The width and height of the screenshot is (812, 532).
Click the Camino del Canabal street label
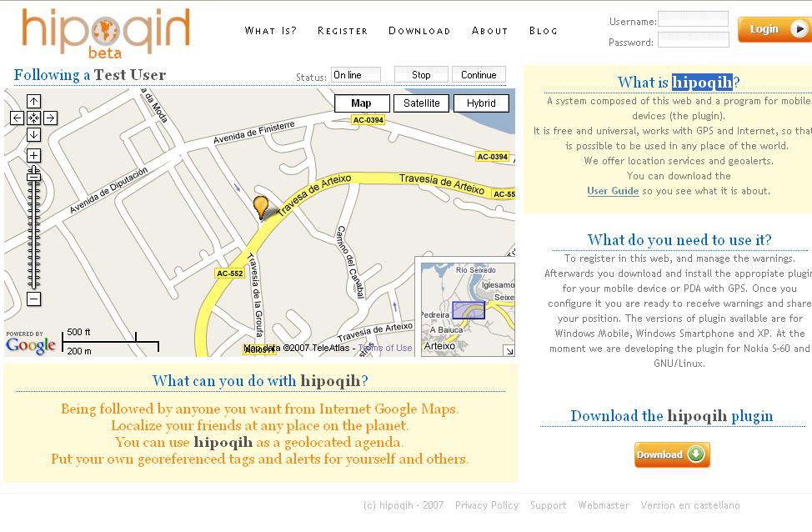click(x=351, y=262)
